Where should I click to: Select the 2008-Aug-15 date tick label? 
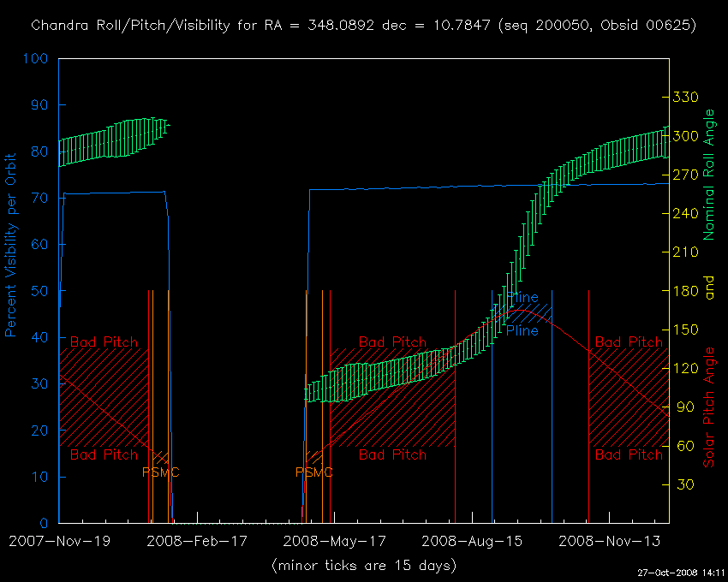coord(471,541)
